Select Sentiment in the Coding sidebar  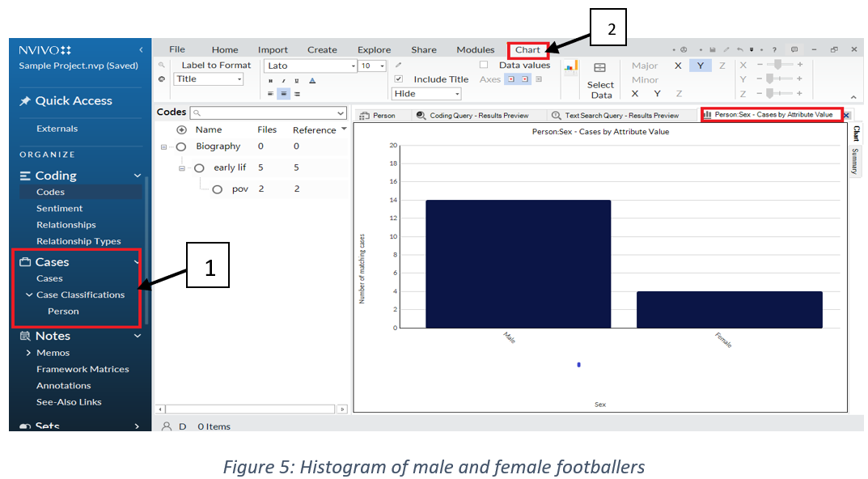click(58, 208)
